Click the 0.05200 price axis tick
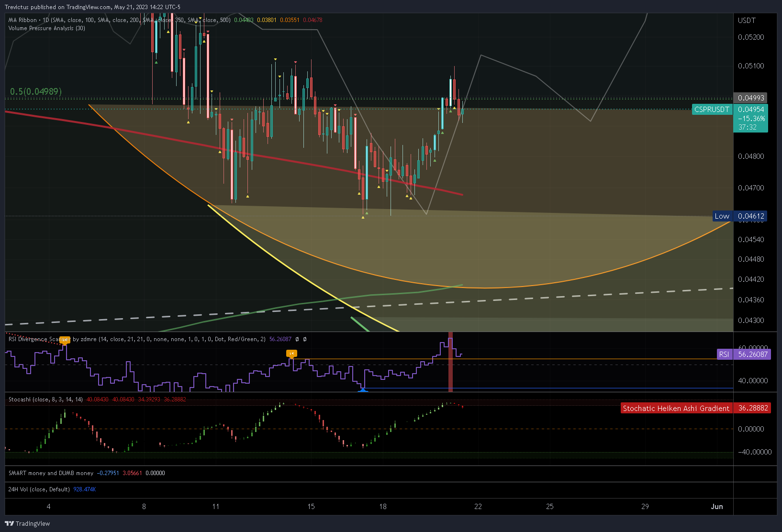 [x=751, y=37]
